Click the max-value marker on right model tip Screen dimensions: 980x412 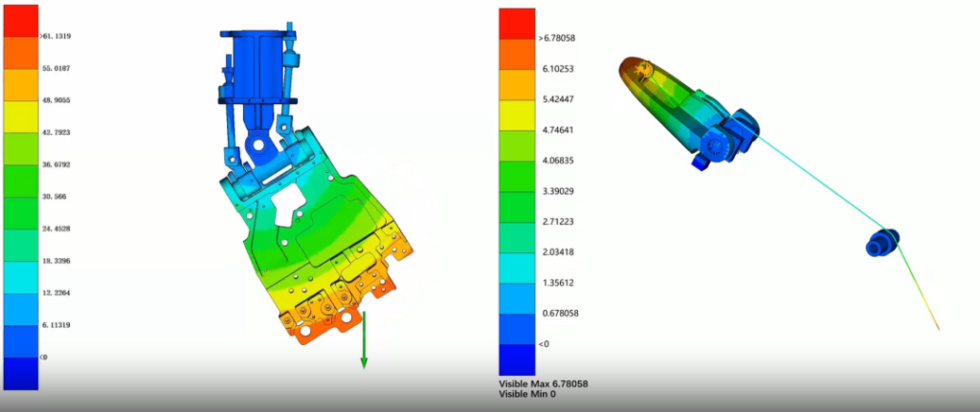644,69
